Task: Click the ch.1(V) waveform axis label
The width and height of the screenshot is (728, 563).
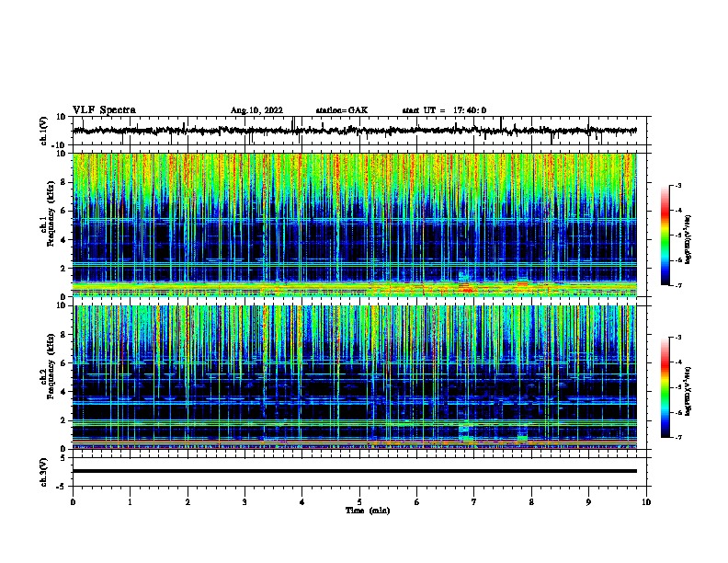Action: click(44, 131)
